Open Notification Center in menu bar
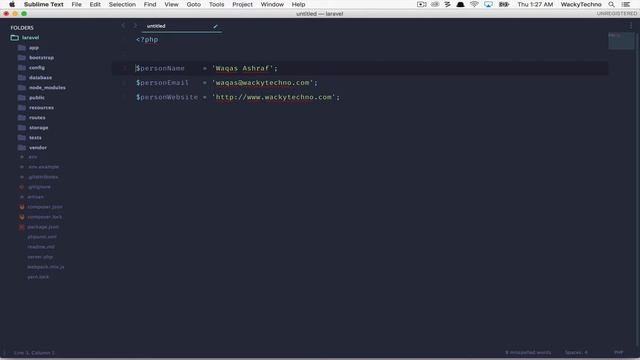The height and width of the screenshot is (360, 640). pyautogui.click(x=626, y=4)
